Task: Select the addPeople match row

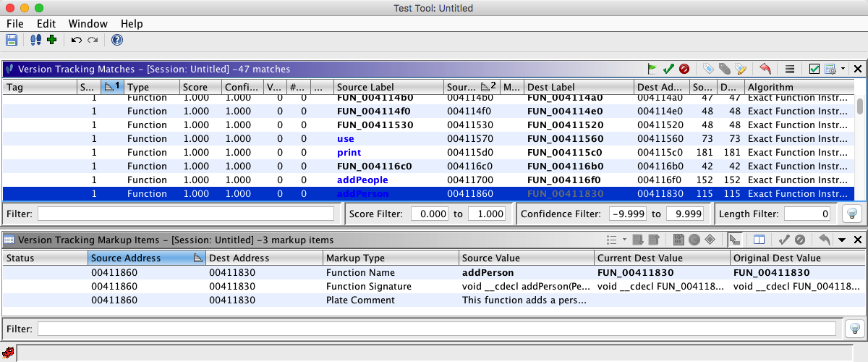Action: coord(362,180)
